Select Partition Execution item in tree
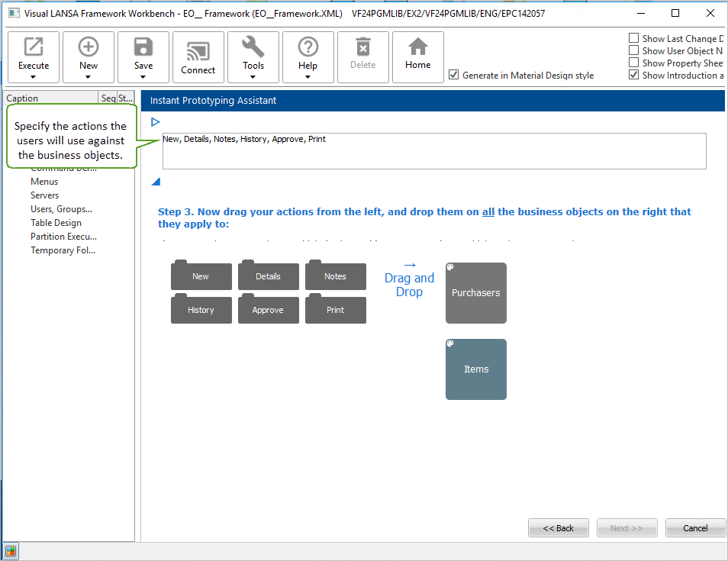 63,237
